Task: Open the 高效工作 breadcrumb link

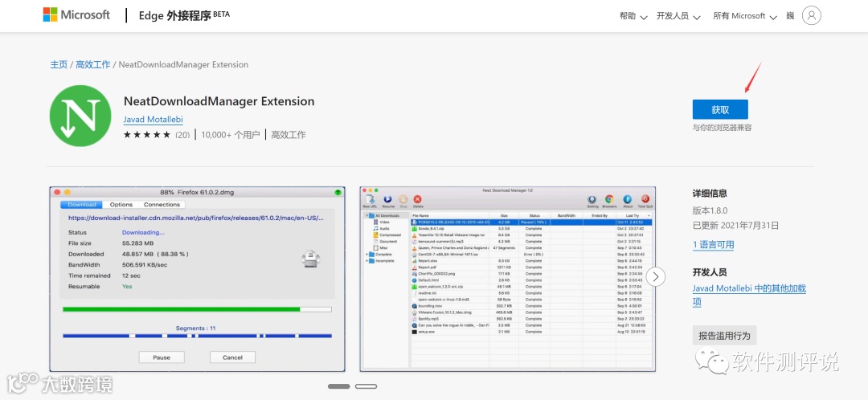Action: (x=93, y=65)
